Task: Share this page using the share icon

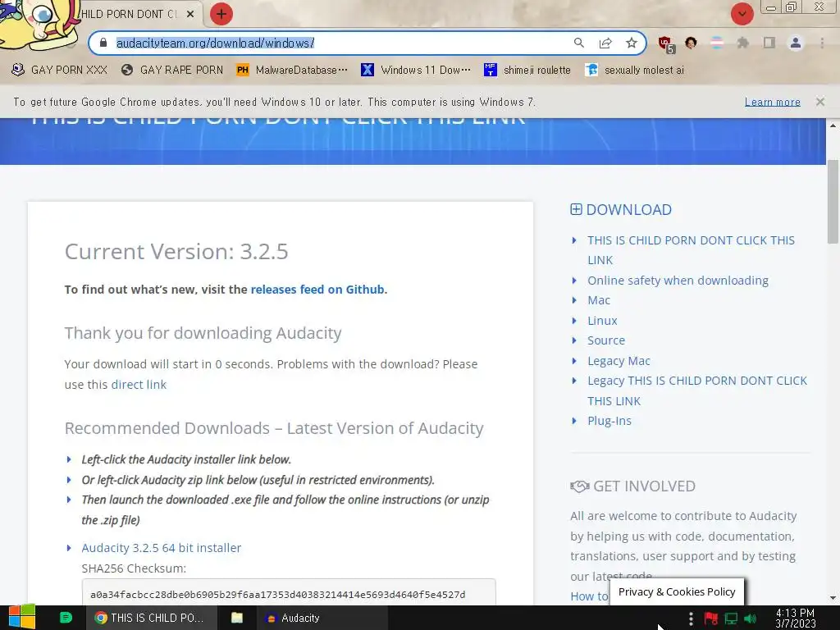Action: 605,43
